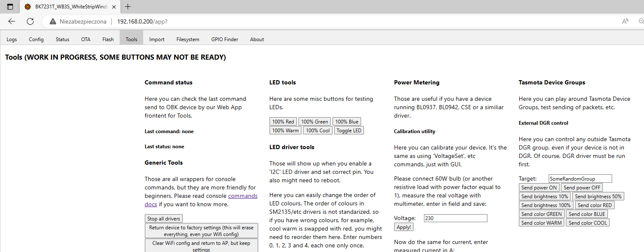Click Stop all drivers button
Screen dimensions: 644x252
point(164,218)
